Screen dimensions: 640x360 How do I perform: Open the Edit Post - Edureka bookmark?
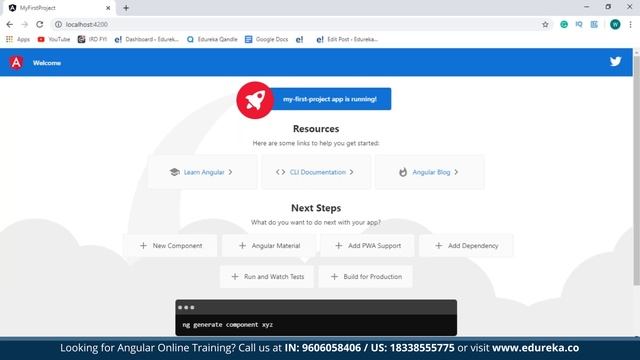[x=347, y=39]
